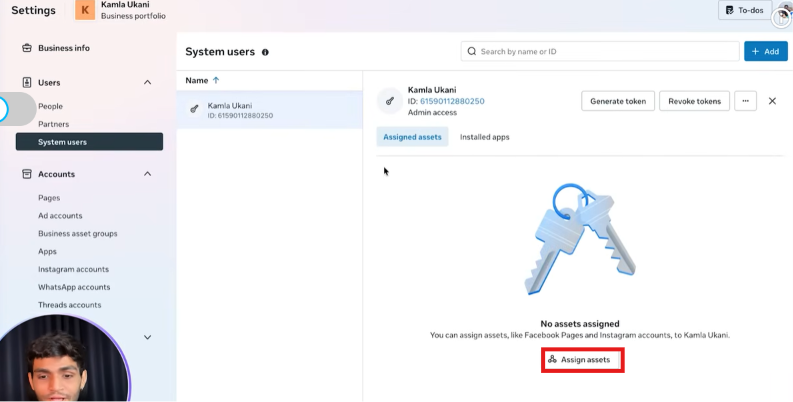Open Business asset groups
This screenshot has width=793, height=402.
pos(78,234)
